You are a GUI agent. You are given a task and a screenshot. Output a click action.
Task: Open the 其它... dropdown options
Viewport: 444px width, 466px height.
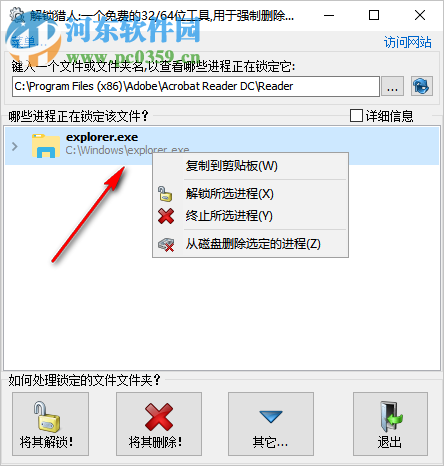(x=271, y=424)
